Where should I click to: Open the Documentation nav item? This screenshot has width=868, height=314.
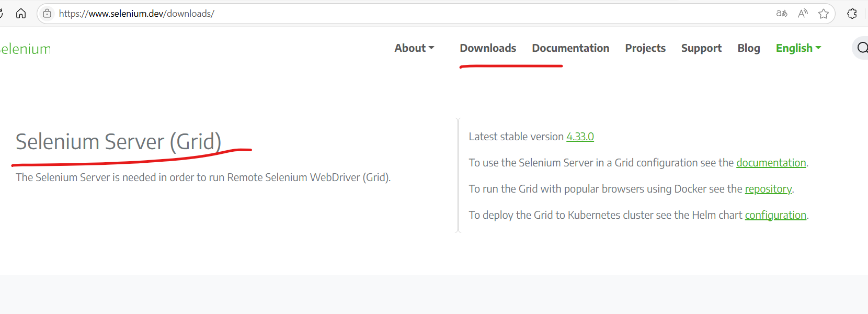click(570, 48)
